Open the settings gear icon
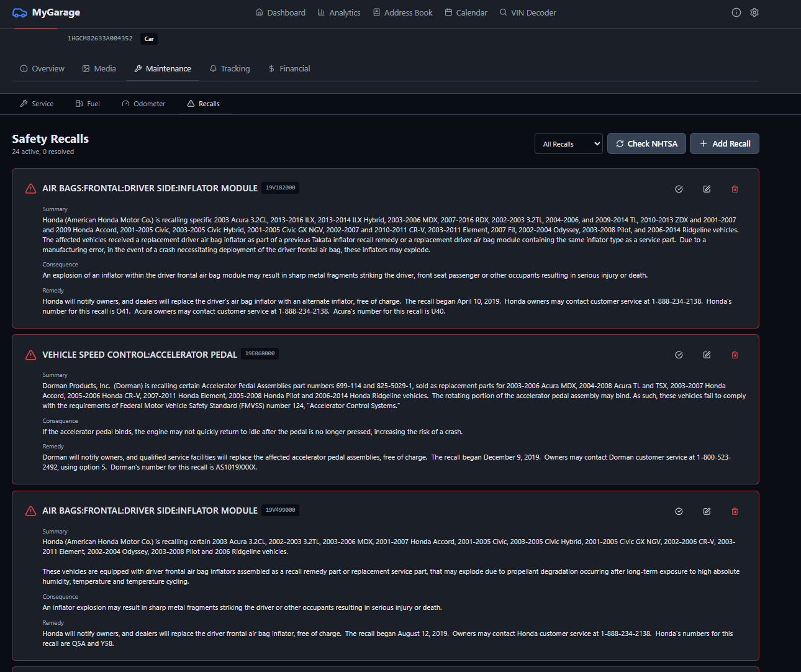The height and width of the screenshot is (672, 801). pos(754,12)
